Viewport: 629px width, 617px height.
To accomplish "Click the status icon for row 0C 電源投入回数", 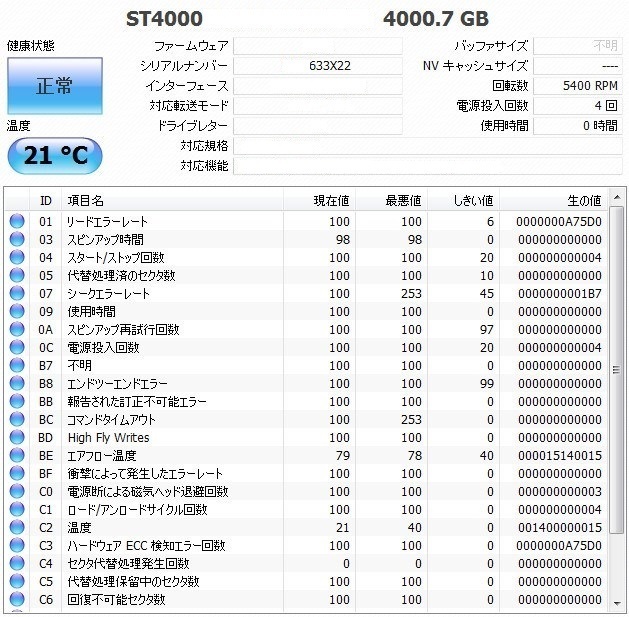I will [x=17, y=347].
